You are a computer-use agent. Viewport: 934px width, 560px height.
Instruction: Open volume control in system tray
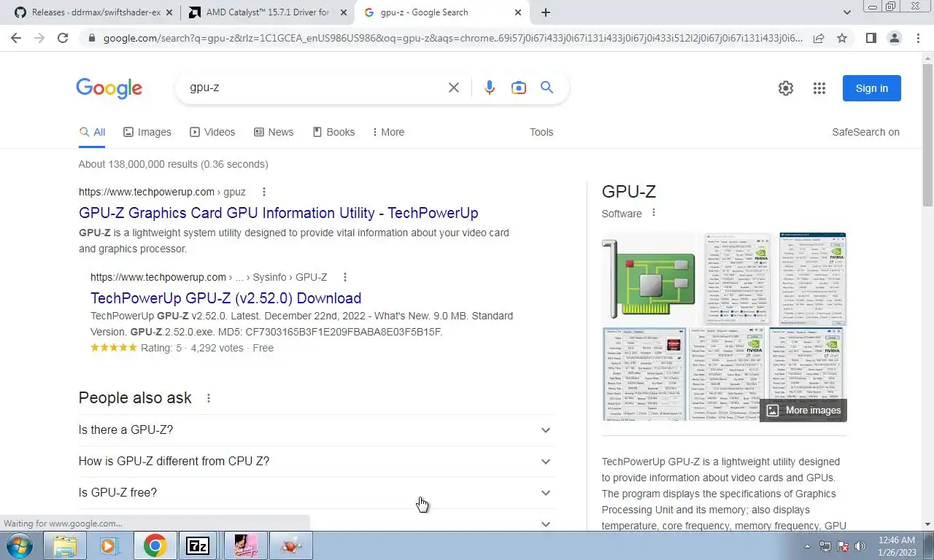pos(861,546)
